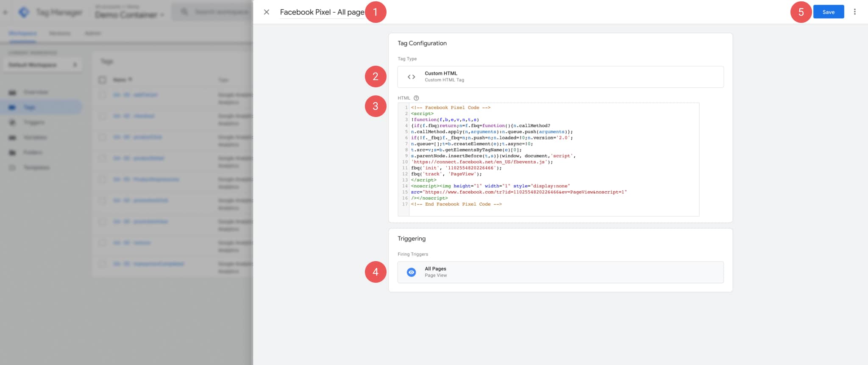Screen dimensions: 868x365
Task: Close the tag editor panel
Action: click(267, 12)
